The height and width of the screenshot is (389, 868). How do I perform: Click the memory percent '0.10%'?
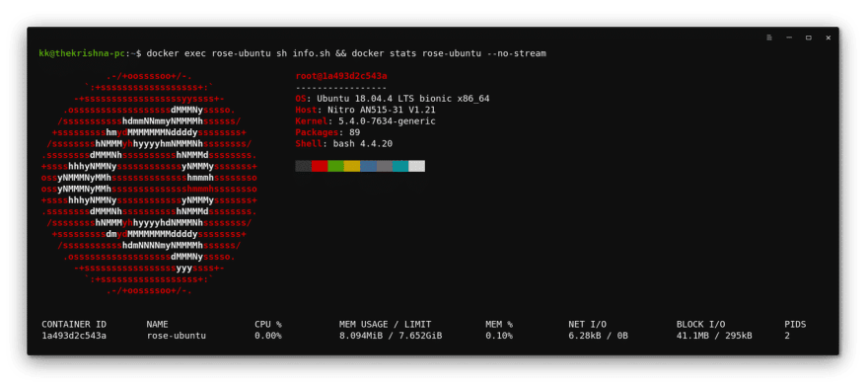click(499, 336)
